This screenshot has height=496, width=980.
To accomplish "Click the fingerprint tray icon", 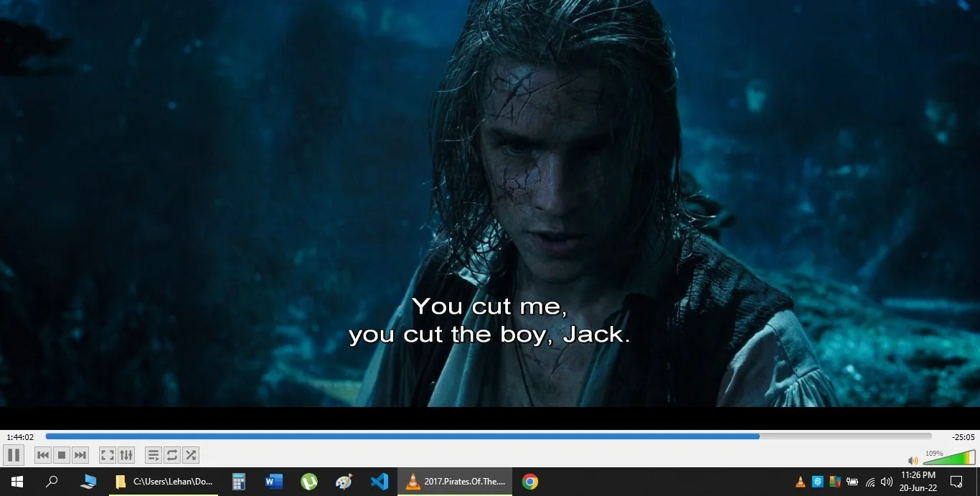I will point(817,482).
